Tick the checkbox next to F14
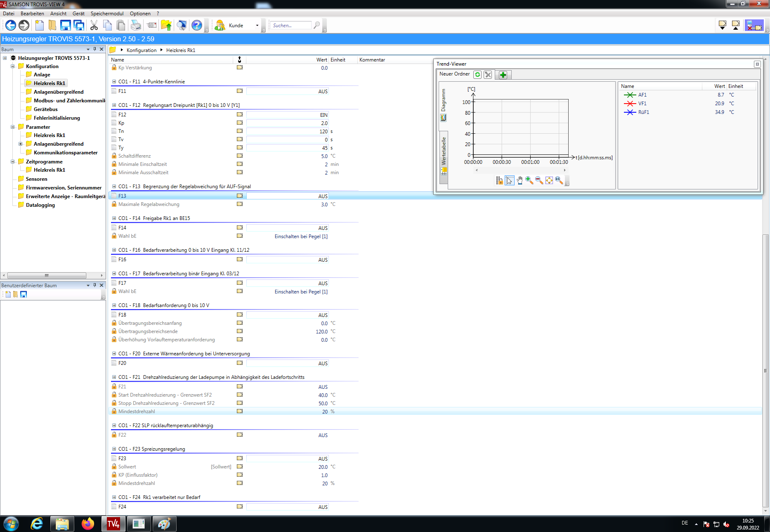This screenshot has width=770, height=532. pyautogui.click(x=114, y=228)
